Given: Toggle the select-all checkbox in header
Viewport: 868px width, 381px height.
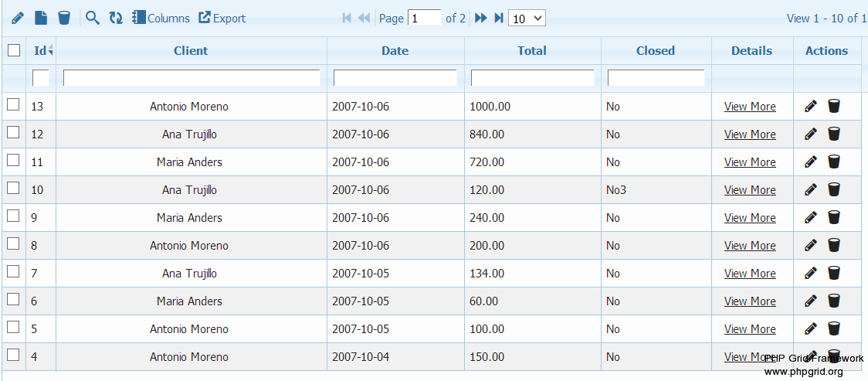Looking at the screenshot, I should (x=14, y=50).
